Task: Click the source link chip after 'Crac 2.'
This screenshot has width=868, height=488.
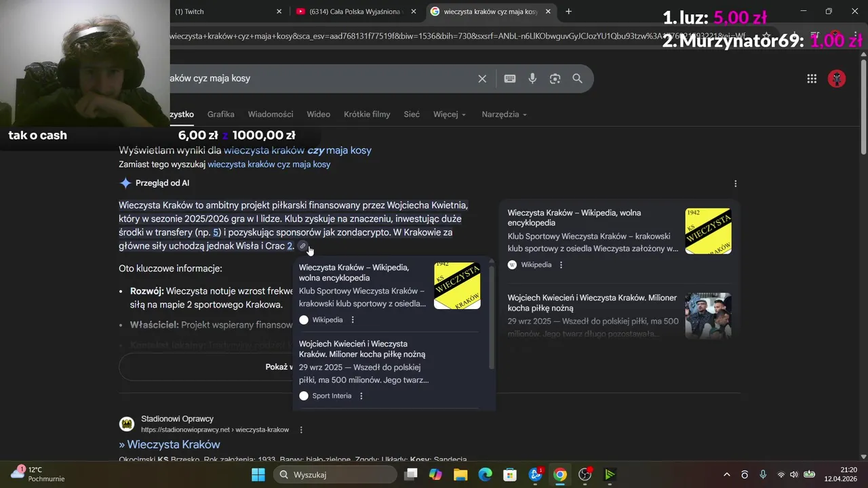Action: click(x=302, y=246)
